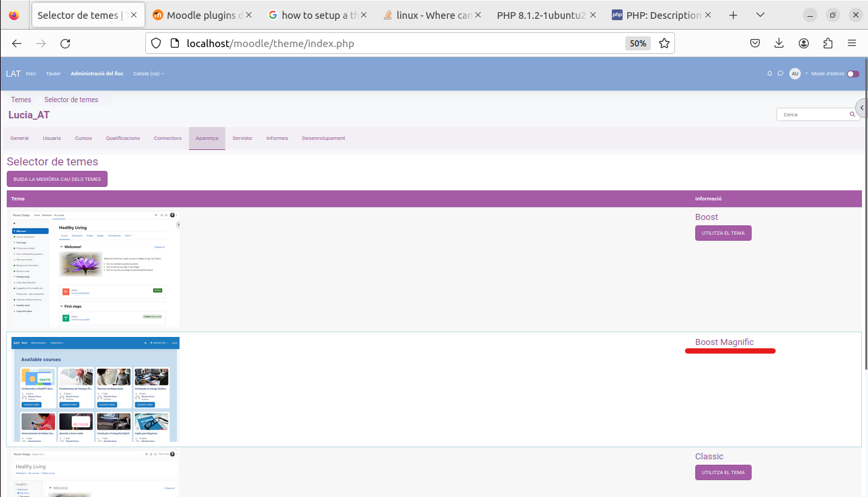This screenshot has height=497, width=868.
Task: Click inside the Cerca search field
Action: (x=810, y=114)
